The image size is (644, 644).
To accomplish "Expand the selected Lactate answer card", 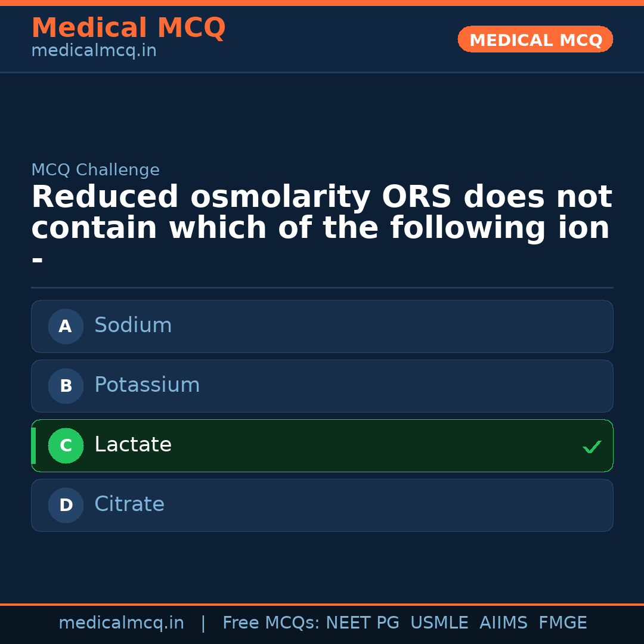I will coord(322,445).
